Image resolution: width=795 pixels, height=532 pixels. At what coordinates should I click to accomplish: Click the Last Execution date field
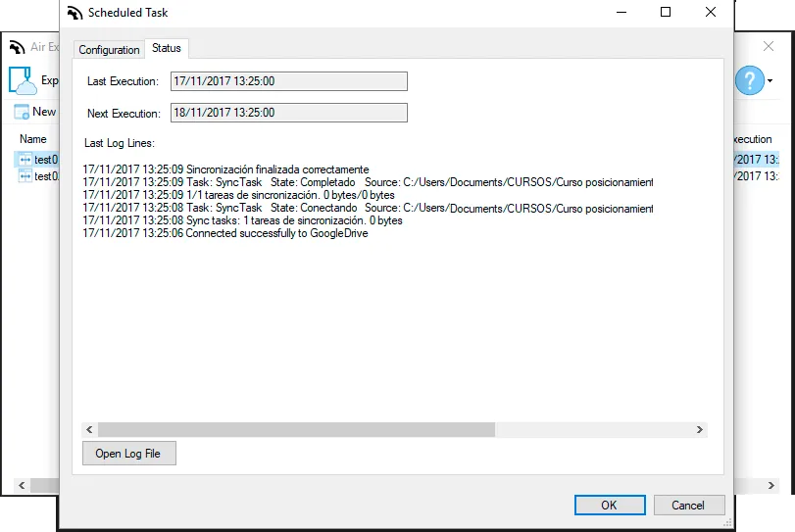pos(288,81)
